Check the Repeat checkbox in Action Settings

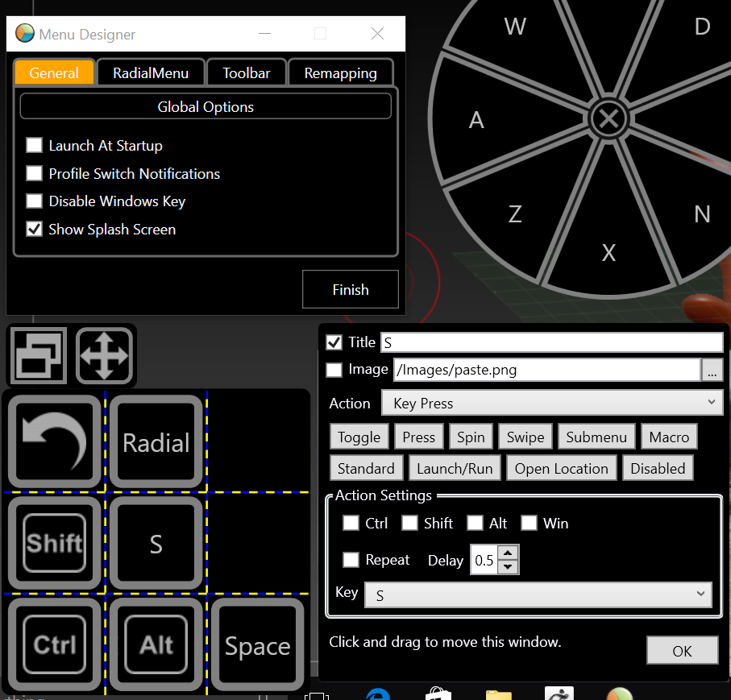[351, 559]
